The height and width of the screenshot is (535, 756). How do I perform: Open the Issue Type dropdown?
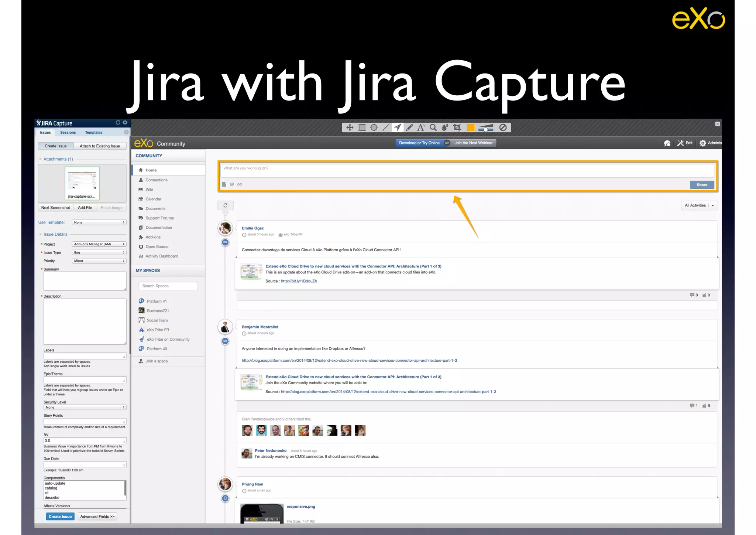coord(99,252)
